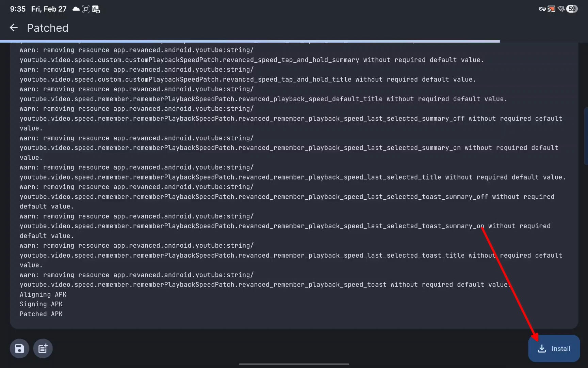
Task: Tap the bottom navigation gesture handle
Action: click(294, 364)
